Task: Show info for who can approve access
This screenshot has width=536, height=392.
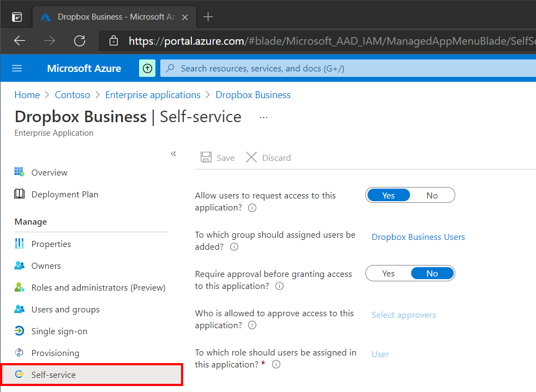Action: pos(252,325)
